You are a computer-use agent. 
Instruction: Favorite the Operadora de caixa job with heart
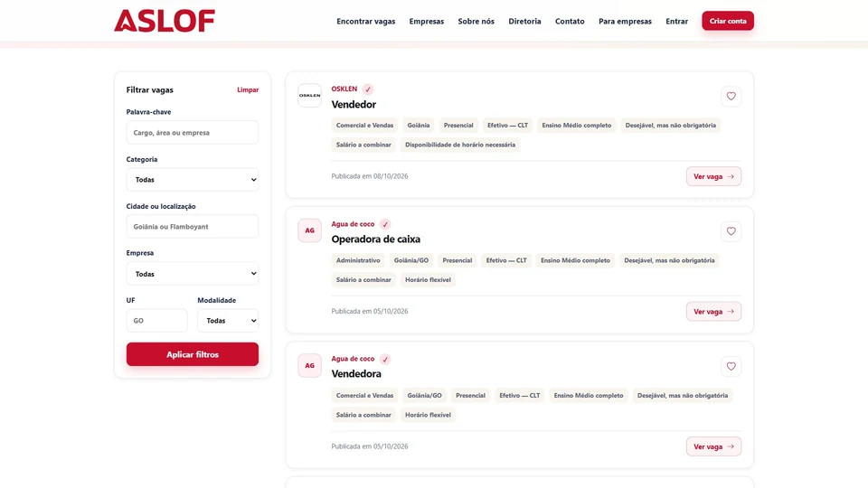(731, 231)
